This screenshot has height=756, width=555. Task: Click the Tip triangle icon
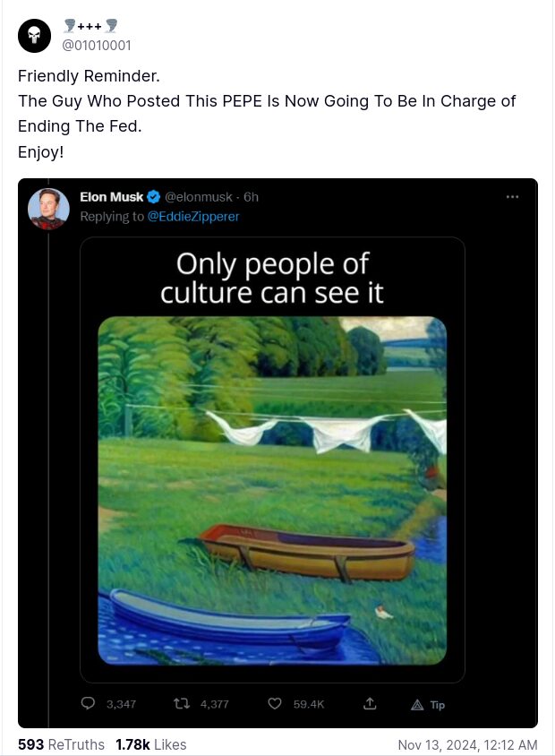pos(417,705)
